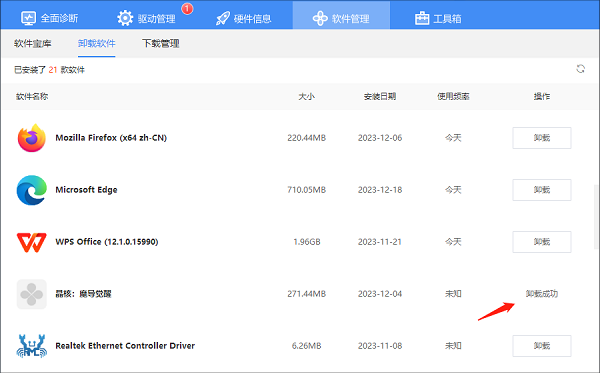This screenshot has width=600, height=373.
Task: Click install date 2023-11-21
Action: pos(380,242)
